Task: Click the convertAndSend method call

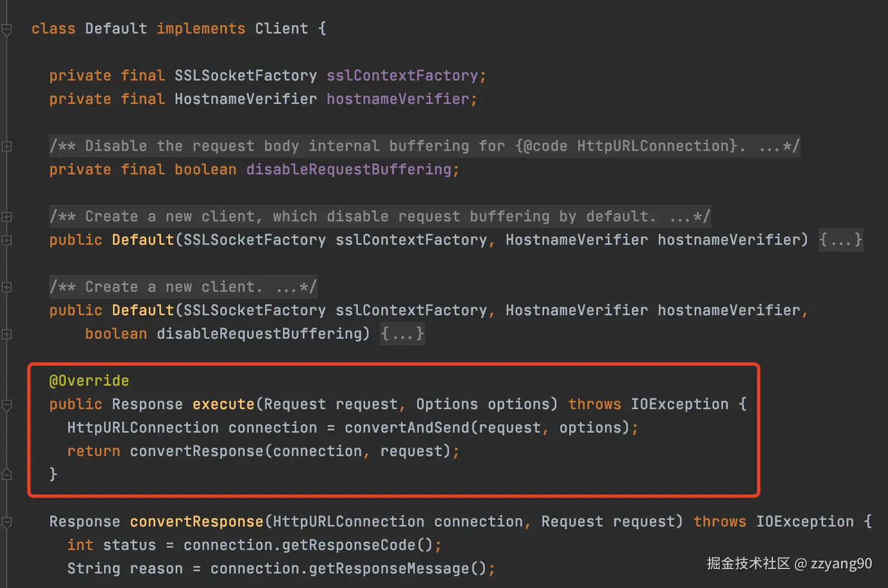Action: coord(407,428)
